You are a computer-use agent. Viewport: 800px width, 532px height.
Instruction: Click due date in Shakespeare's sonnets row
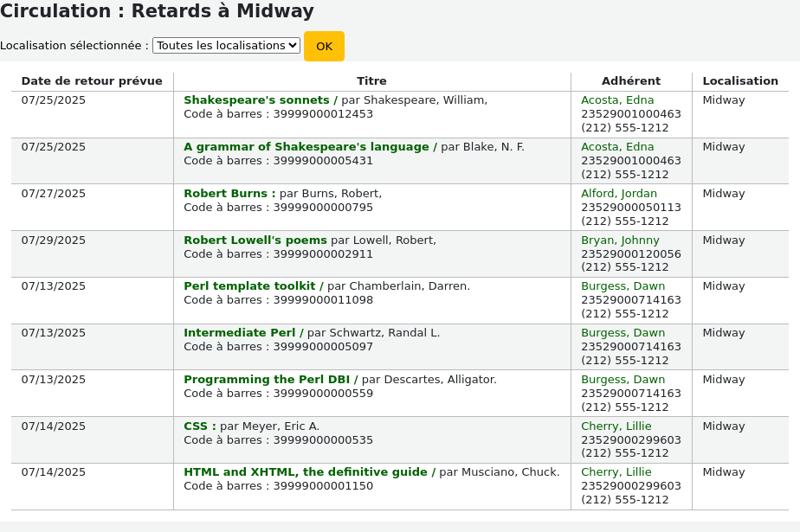[54, 99]
